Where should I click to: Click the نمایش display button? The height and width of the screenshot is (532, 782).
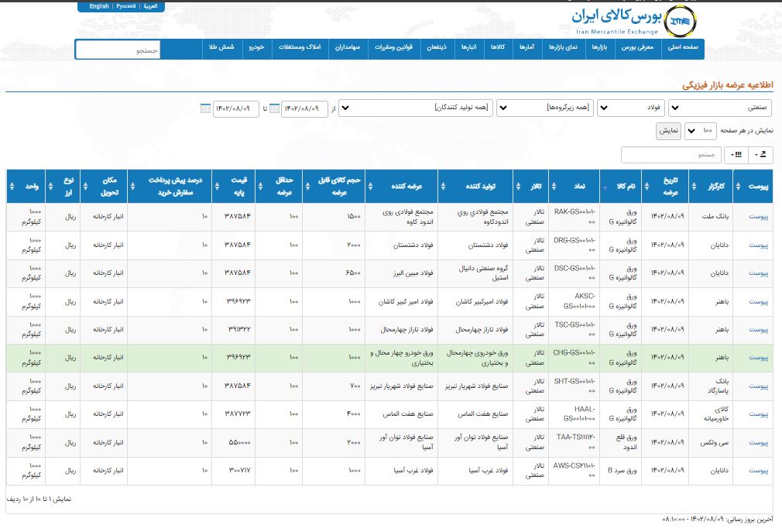(668, 131)
